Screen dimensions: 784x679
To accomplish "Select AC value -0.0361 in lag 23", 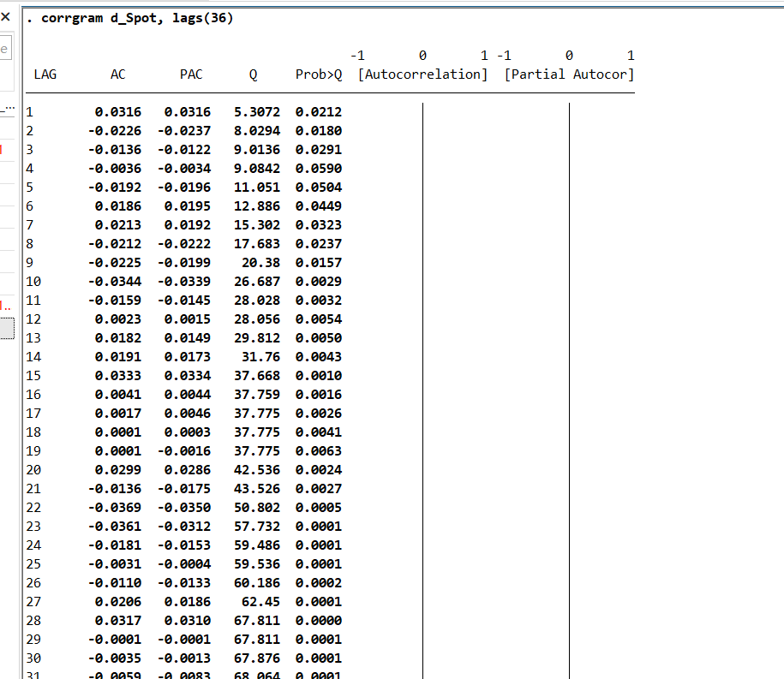I will tap(115, 527).
